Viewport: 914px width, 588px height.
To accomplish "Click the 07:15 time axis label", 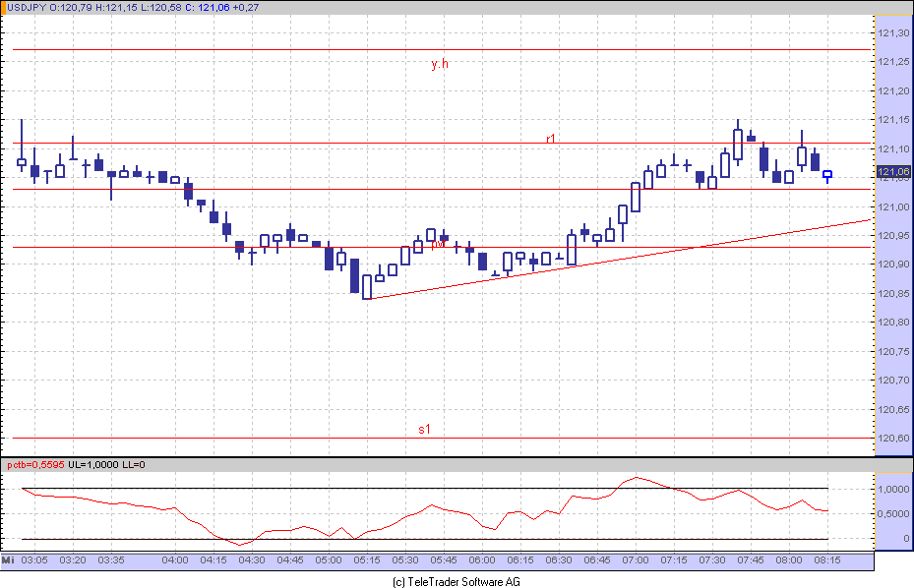I will coord(674,560).
